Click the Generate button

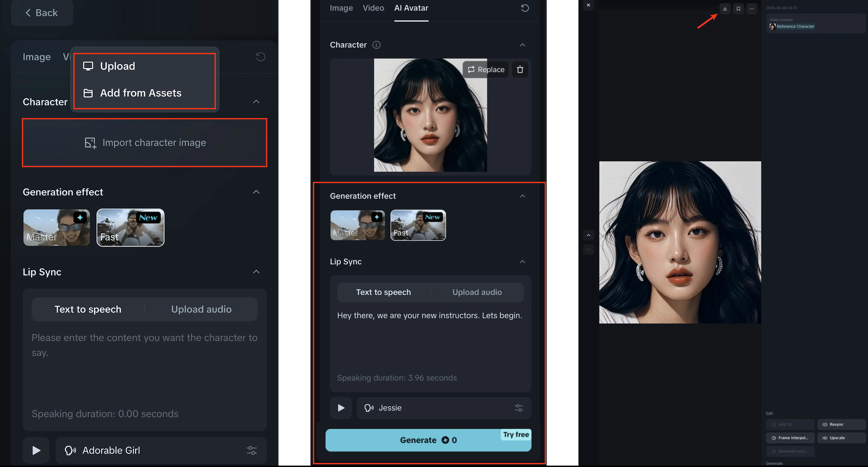(x=428, y=440)
